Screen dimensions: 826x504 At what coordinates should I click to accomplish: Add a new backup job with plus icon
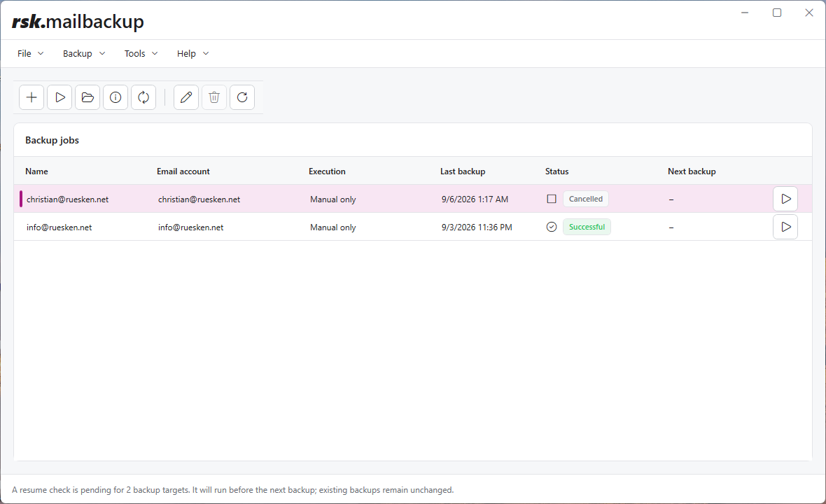(x=31, y=97)
